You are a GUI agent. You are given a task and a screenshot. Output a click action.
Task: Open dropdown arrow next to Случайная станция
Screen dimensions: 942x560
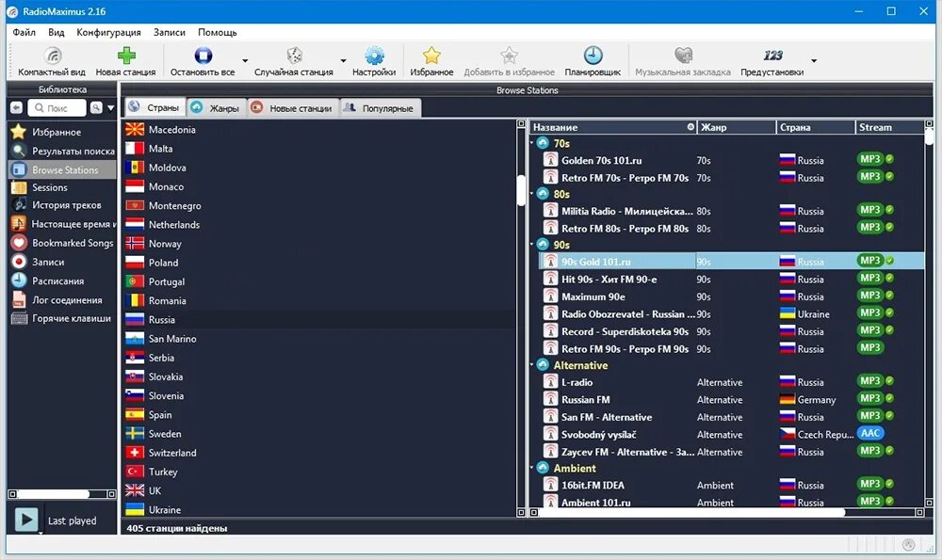343,60
